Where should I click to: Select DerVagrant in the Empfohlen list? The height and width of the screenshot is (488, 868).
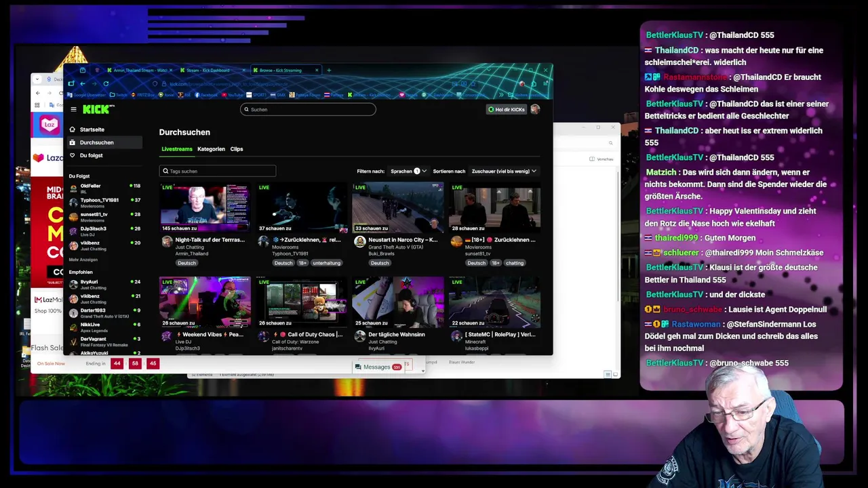(104, 341)
